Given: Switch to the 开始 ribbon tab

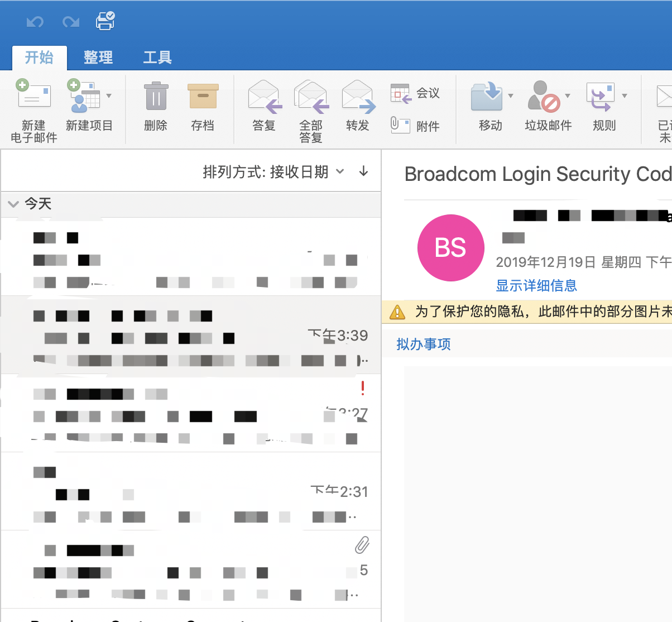Looking at the screenshot, I should (39, 58).
